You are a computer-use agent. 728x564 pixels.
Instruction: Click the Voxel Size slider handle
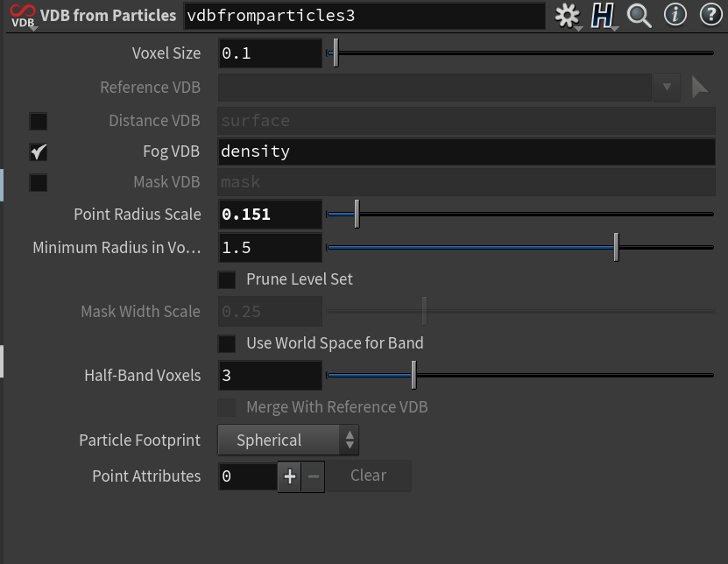(336, 53)
